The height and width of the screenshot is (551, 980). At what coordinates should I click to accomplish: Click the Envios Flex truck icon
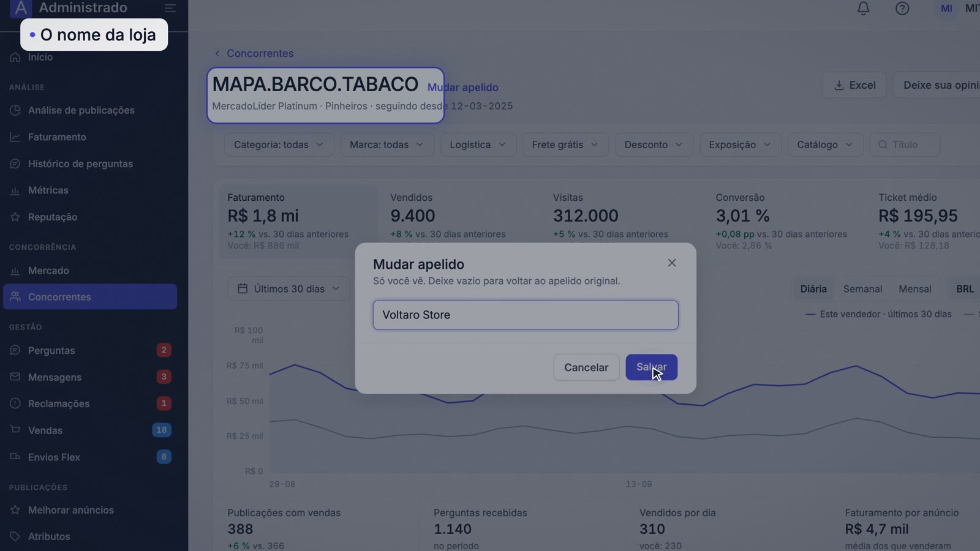click(15, 457)
